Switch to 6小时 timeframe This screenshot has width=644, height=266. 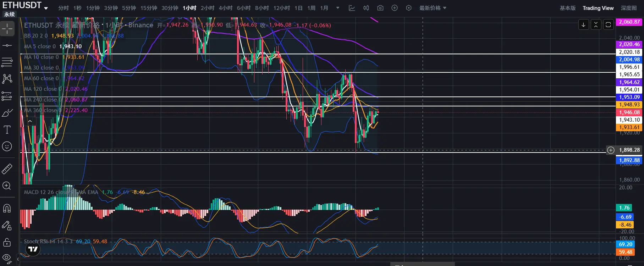point(244,8)
